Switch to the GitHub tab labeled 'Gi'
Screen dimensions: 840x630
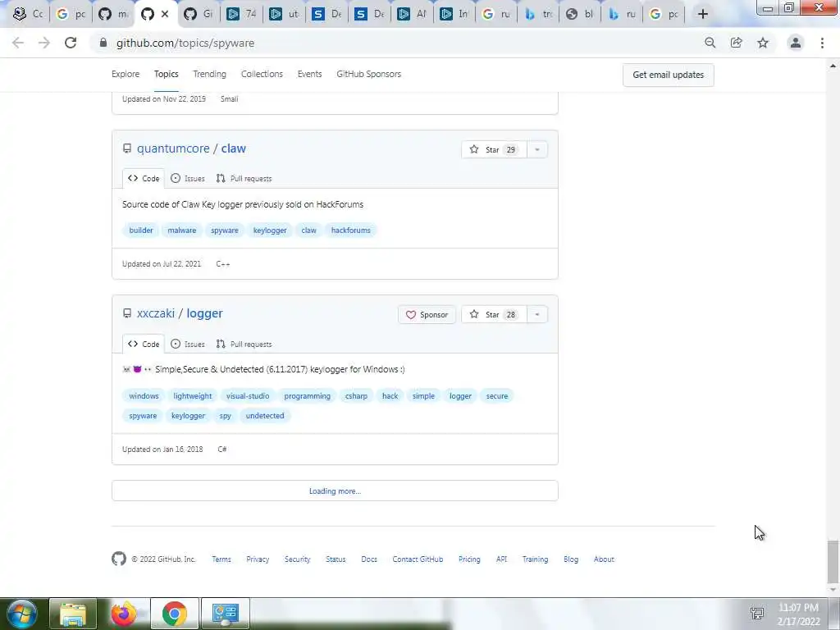[x=199, y=14]
